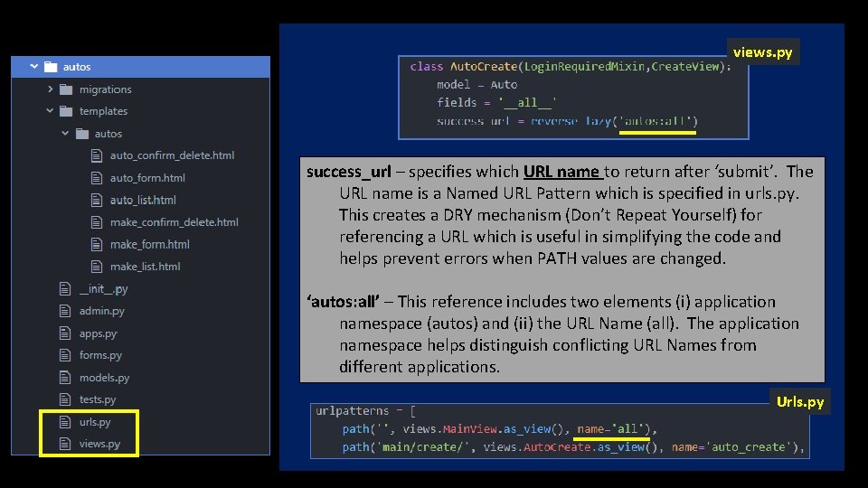Collapse the nested autos subfolder chevron
Viewport: 868px width, 488px height.
(65, 134)
